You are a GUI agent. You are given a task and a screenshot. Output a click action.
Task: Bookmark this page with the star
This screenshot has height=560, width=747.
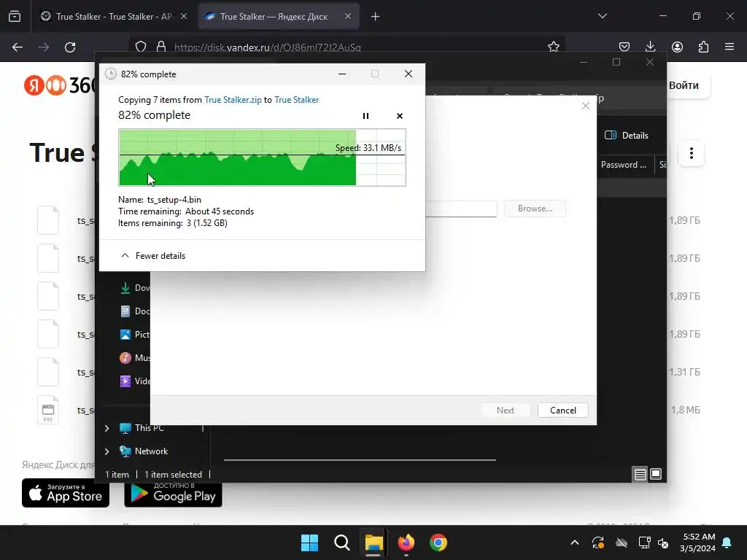[554, 47]
